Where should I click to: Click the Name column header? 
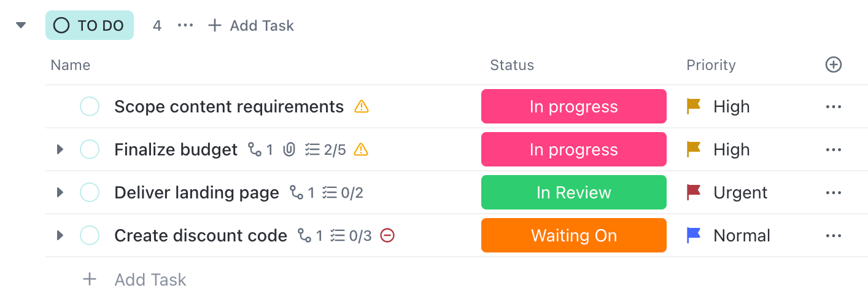(x=71, y=65)
